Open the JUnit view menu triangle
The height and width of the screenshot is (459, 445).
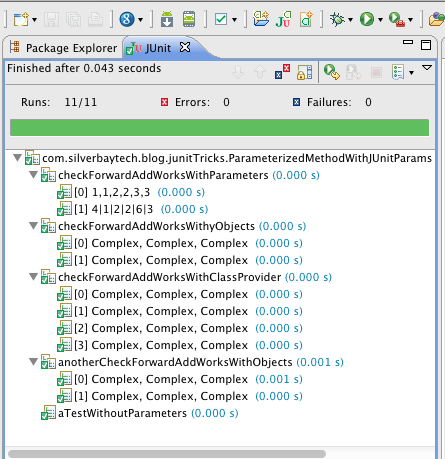(x=427, y=68)
